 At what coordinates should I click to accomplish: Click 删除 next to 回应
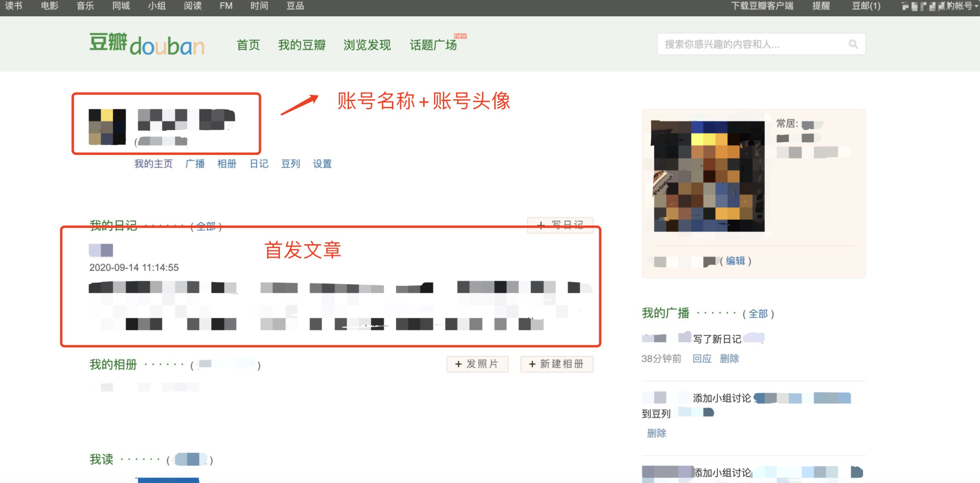[729, 359]
